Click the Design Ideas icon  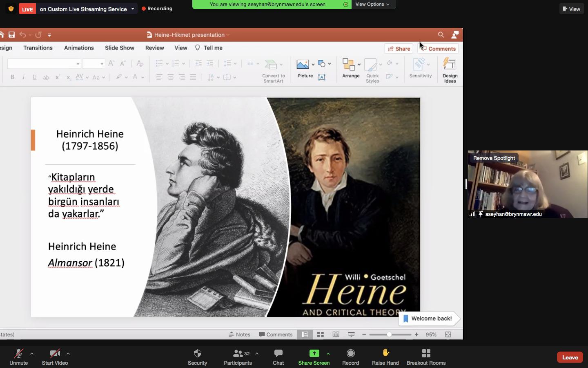click(x=450, y=64)
